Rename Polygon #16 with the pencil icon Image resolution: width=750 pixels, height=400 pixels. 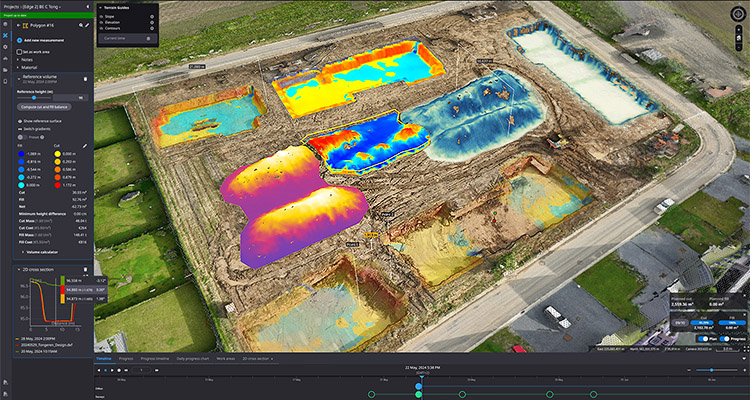87,25
